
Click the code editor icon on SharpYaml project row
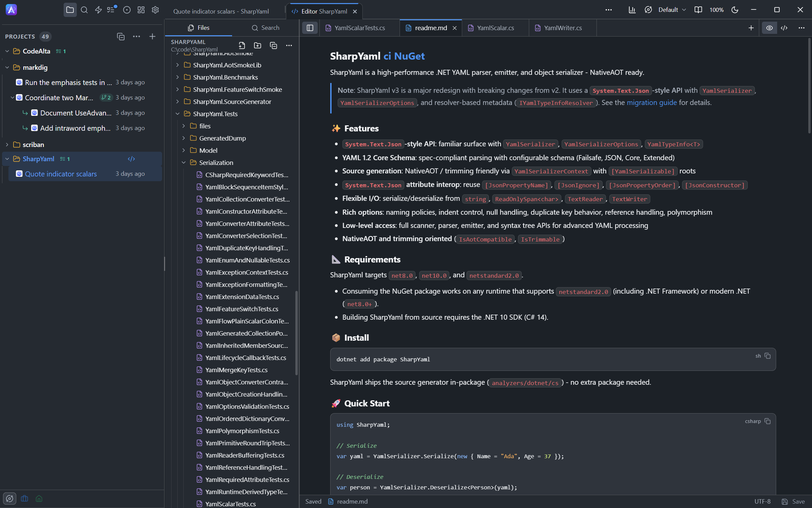point(131,159)
